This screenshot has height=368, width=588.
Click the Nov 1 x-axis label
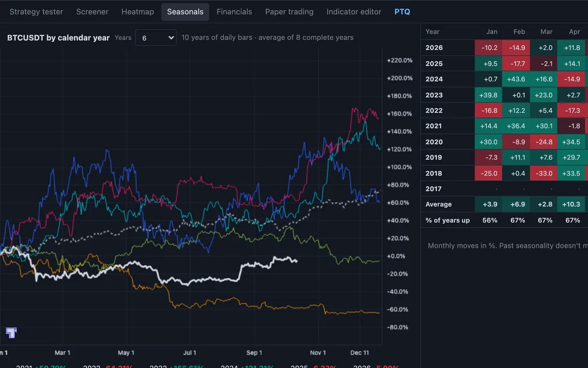[x=318, y=352]
